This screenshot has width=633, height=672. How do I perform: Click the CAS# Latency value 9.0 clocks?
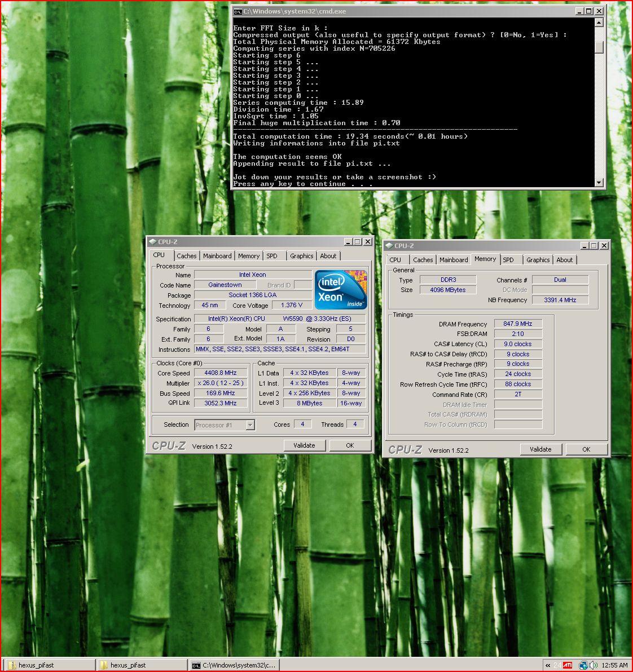tap(518, 344)
